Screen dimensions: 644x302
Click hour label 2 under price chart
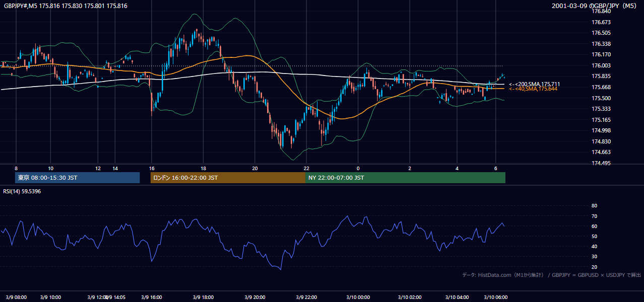click(x=410, y=168)
